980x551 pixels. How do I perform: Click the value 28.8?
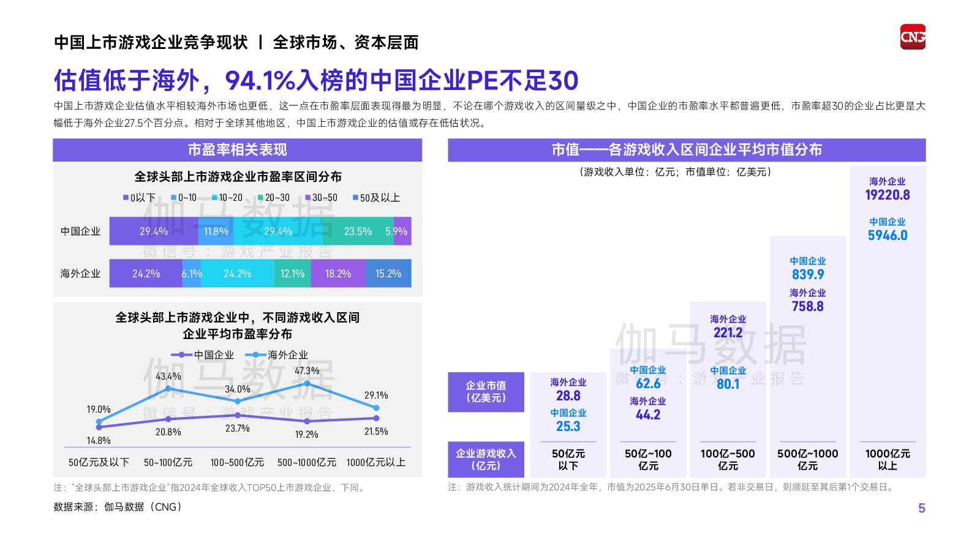[x=568, y=396]
